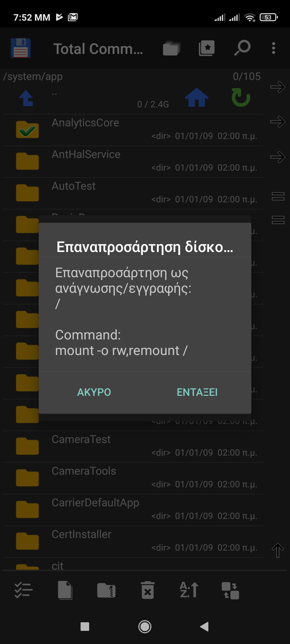Toggle the checked AnalyticsCore folder icon
Image resolution: width=290 pixels, height=644 pixels.
point(27,130)
